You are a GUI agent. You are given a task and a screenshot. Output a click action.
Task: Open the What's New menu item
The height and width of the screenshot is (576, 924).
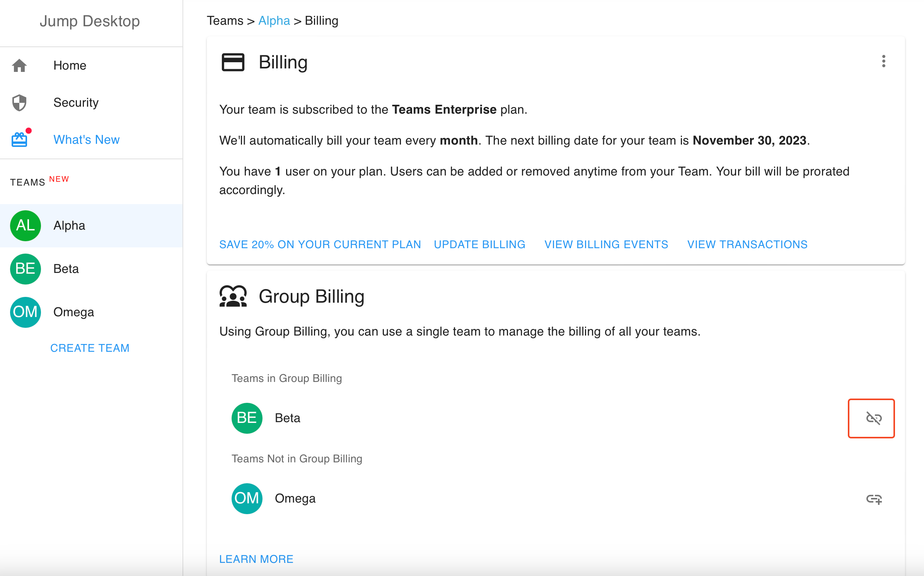(x=91, y=140)
